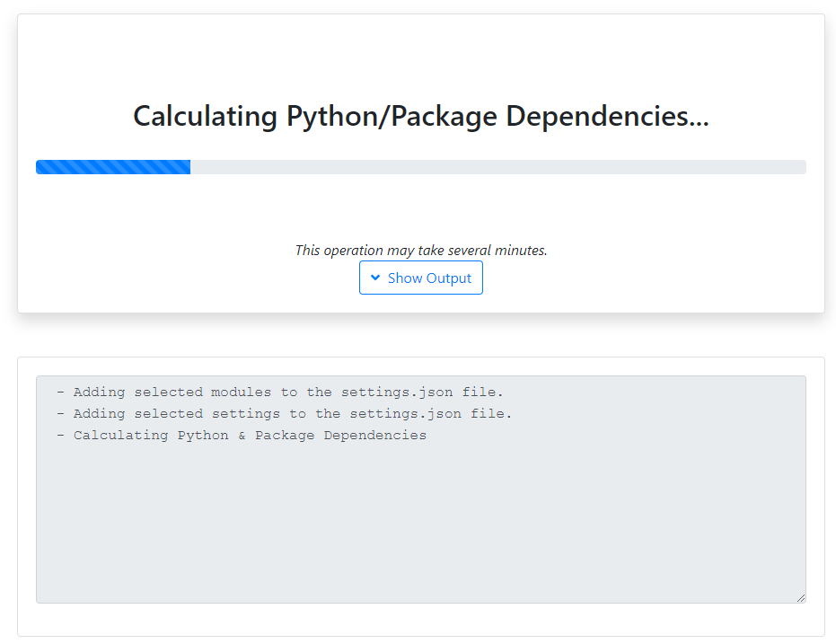
Task: Click the 'This operation may take several minutes' note
Action: [x=420, y=251]
